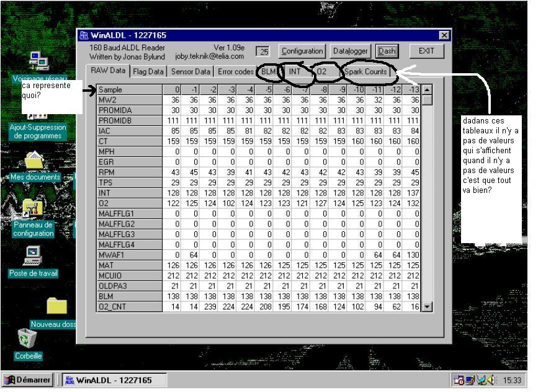Click the MWAF1 row label

(129, 255)
